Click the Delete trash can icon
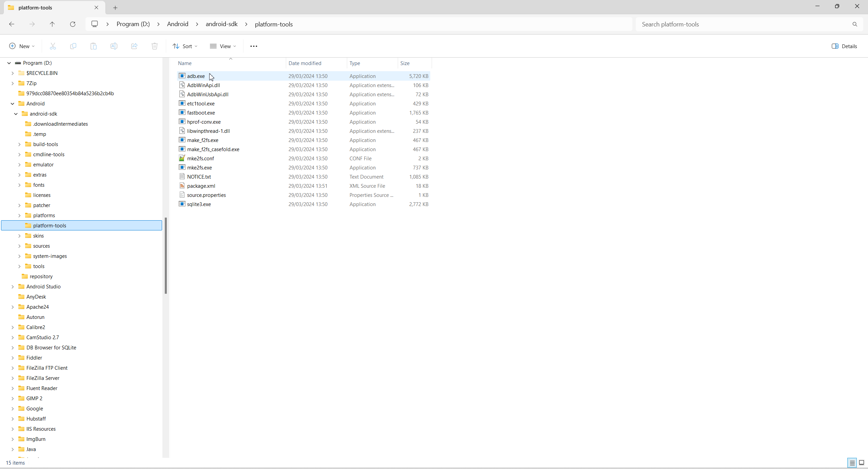 (154, 46)
